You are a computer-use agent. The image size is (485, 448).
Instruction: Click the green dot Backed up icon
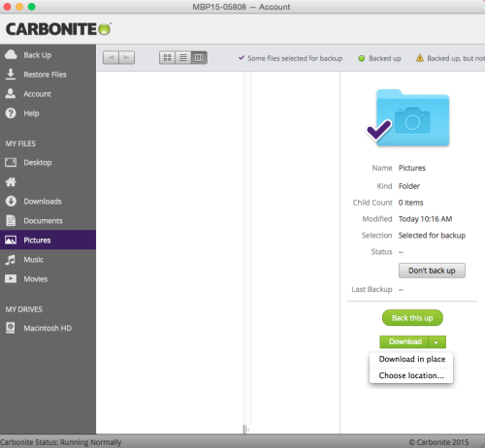coord(362,58)
